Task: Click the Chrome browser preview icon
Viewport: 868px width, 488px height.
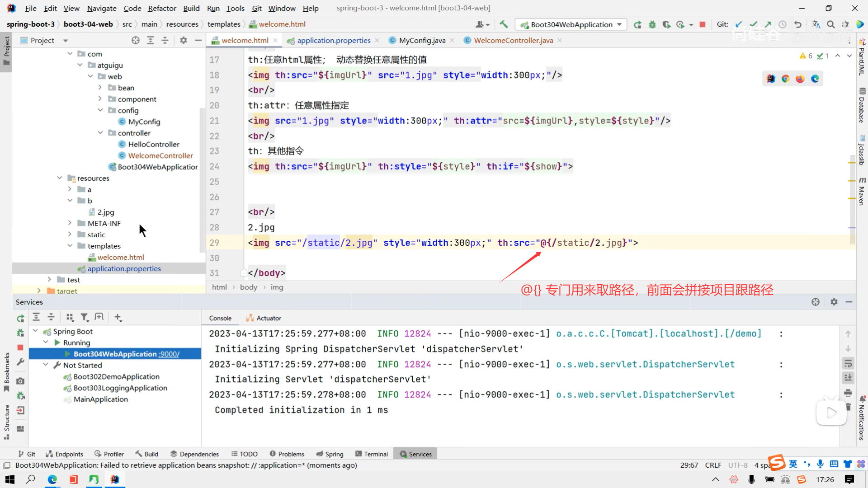Action: point(786,79)
